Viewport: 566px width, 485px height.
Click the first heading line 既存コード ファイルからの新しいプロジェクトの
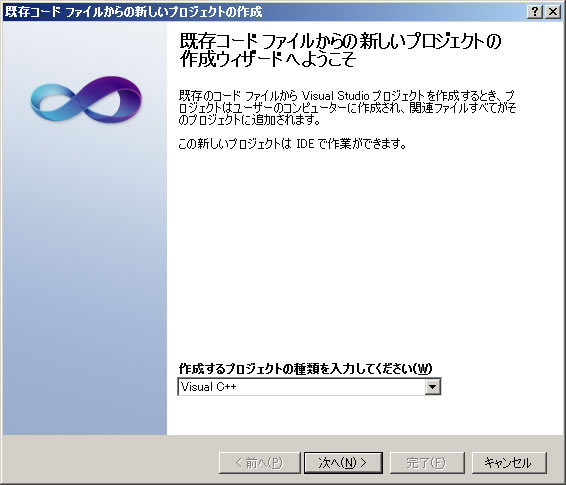tap(340, 41)
